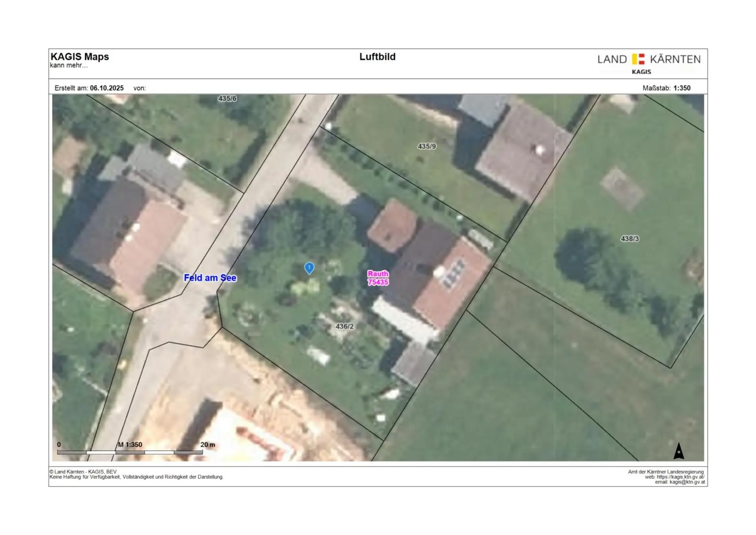756x535 pixels.
Task: Click the KAGIS Maps title
Action: pos(80,57)
